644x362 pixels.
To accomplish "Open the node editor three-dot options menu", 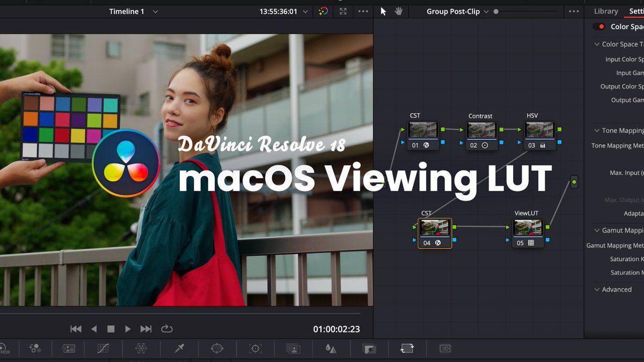I will pyautogui.click(x=574, y=11).
